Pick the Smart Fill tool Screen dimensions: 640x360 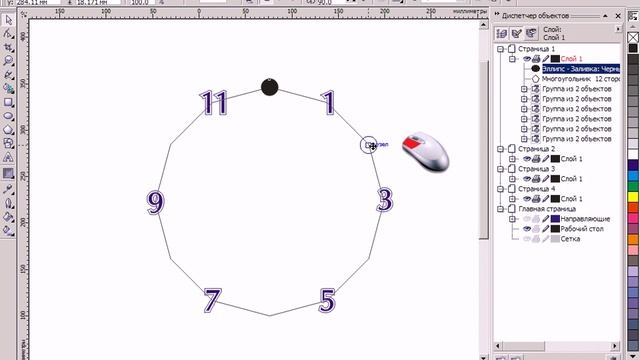pos(8,88)
